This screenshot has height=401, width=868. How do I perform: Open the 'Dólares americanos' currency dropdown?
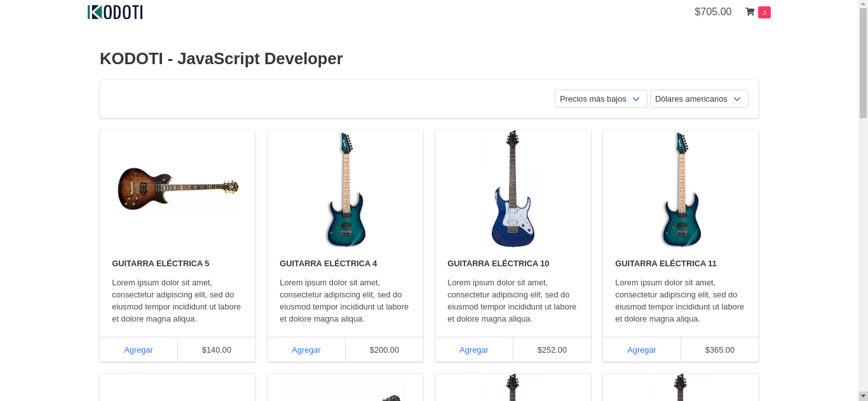pos(698,99)
